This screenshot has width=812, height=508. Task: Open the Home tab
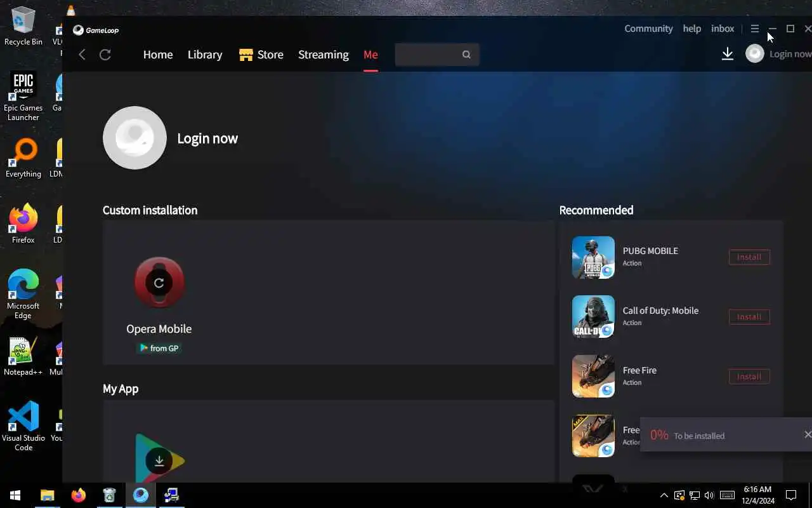(x=158, y=55)
